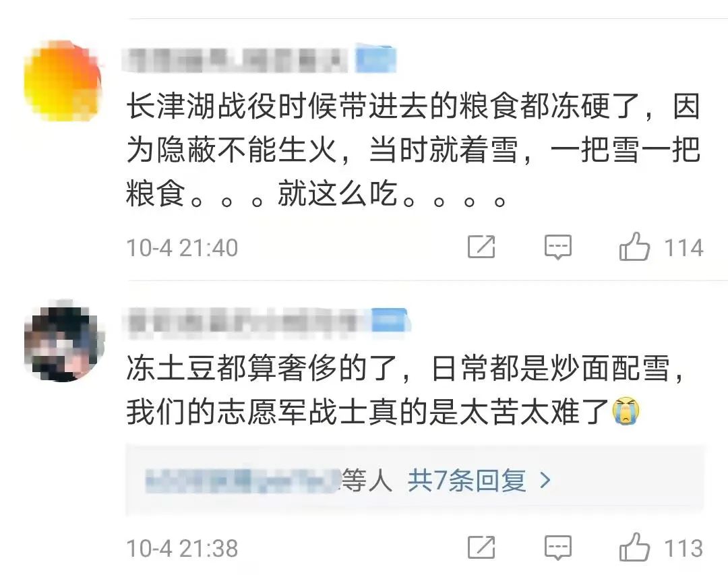Viewport: 728px width, 575px height.
Task: Select the comment text starting with 冻土豆
Action: [x=406, y=390]
